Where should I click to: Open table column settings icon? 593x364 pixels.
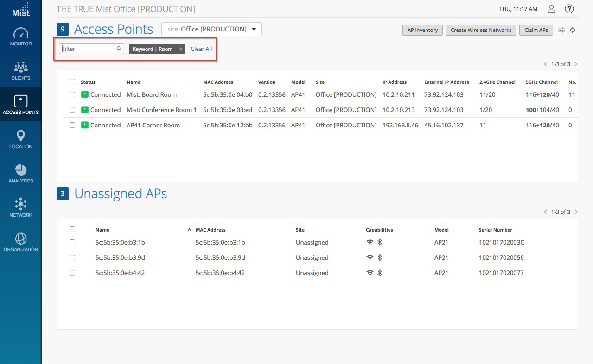pos(561,30)
